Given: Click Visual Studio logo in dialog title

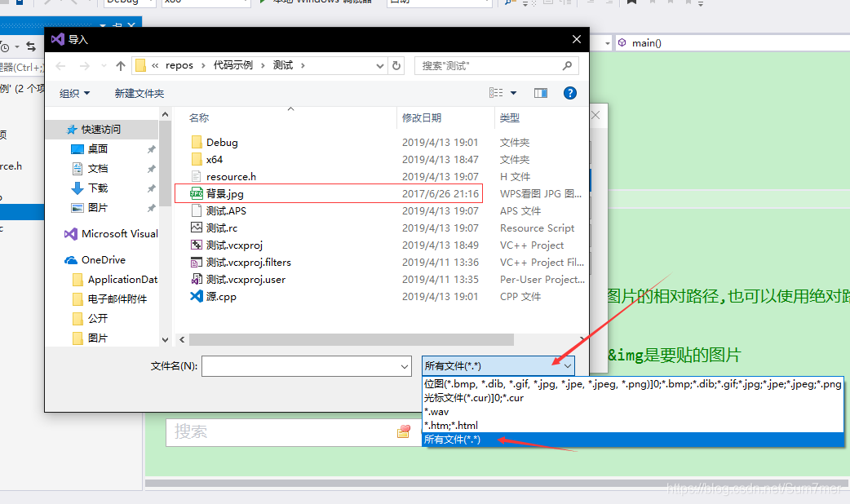Looking at the screenshot, I should pyautogui.click(x=57, y=39).
